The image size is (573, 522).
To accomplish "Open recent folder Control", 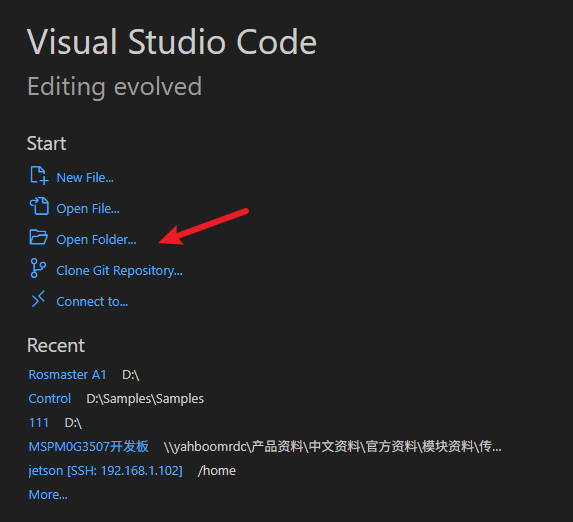I will click(x=50, y=399).
